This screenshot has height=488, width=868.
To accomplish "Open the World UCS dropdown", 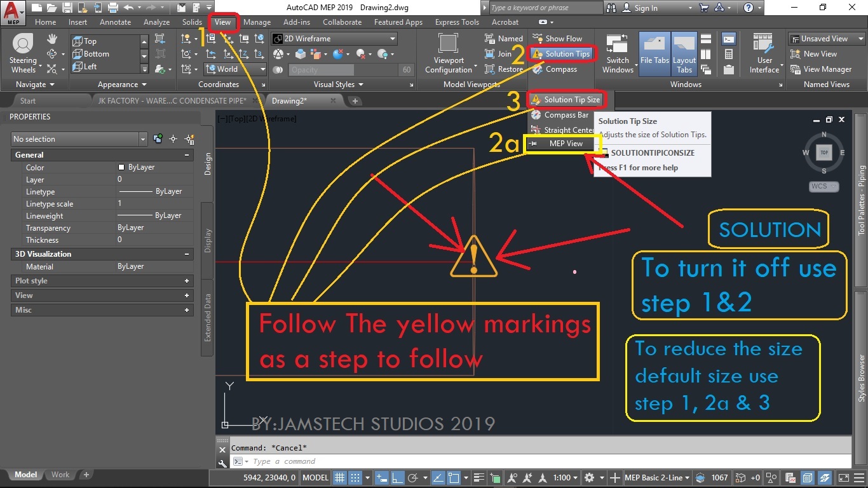I will 234,69.
